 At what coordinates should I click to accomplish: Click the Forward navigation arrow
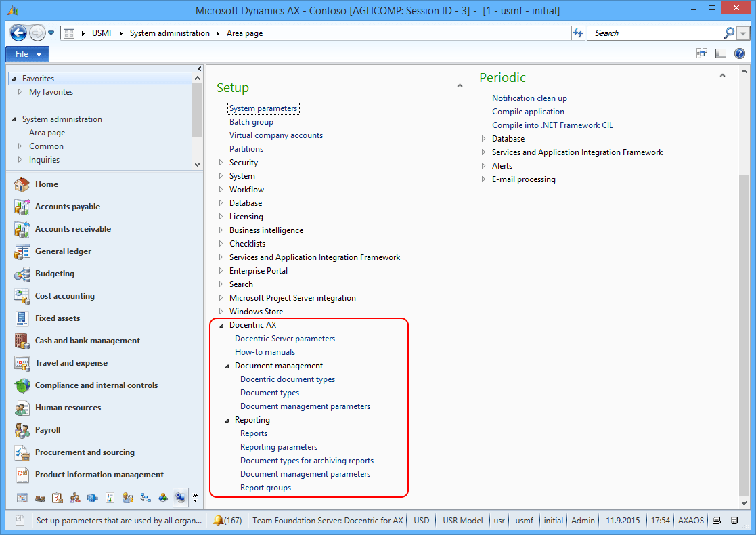[x=37, y=33]
